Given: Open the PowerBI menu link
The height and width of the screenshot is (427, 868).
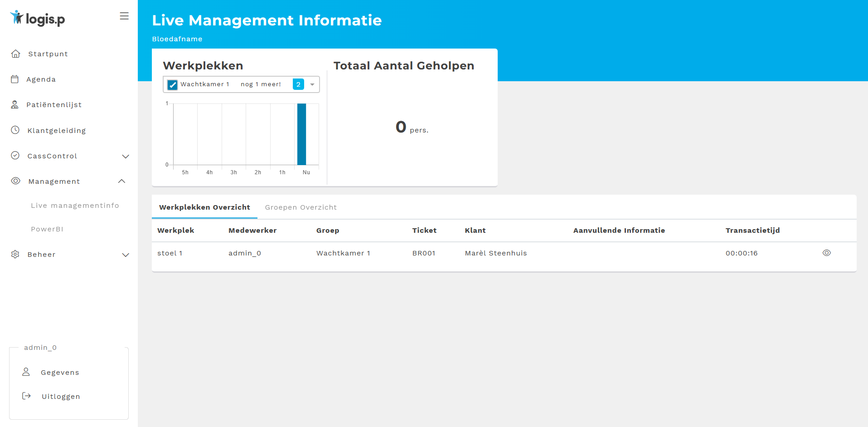Looking at the screenshot, I should (x=47, y=229).
